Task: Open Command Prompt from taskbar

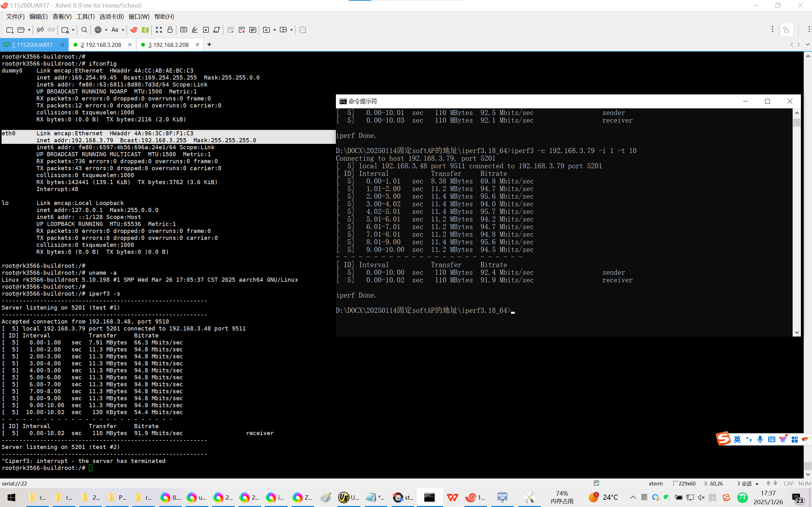Action: (429, 497)
